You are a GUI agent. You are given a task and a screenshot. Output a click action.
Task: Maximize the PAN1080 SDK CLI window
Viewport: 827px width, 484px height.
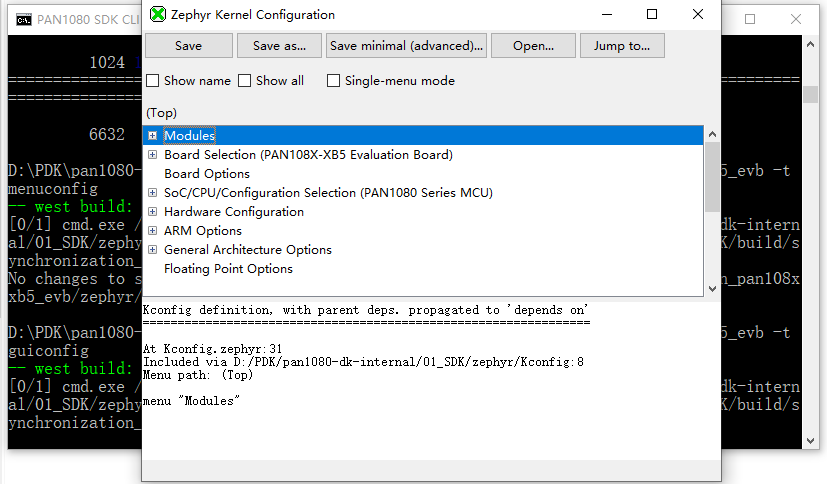tap(750, 20)
